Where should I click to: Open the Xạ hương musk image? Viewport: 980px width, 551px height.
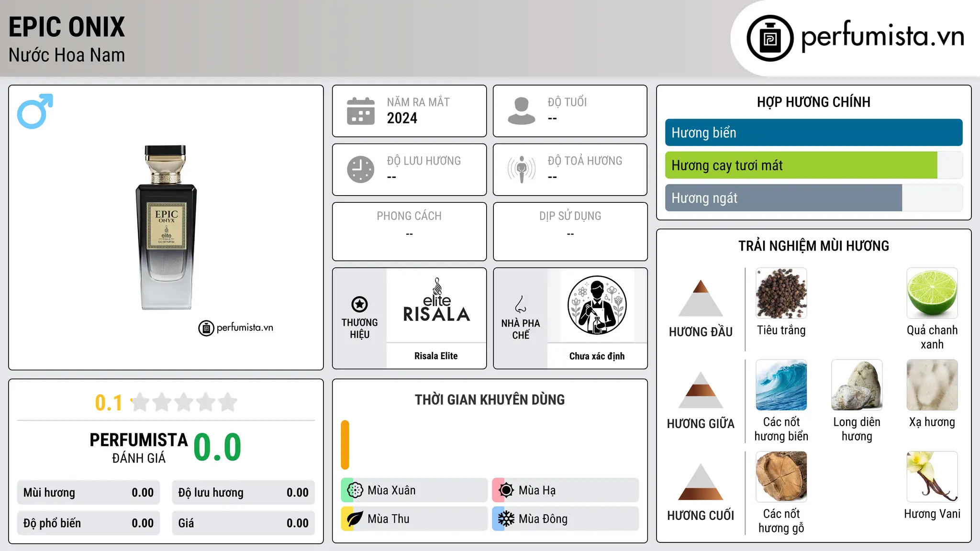(x=932, y=385)
